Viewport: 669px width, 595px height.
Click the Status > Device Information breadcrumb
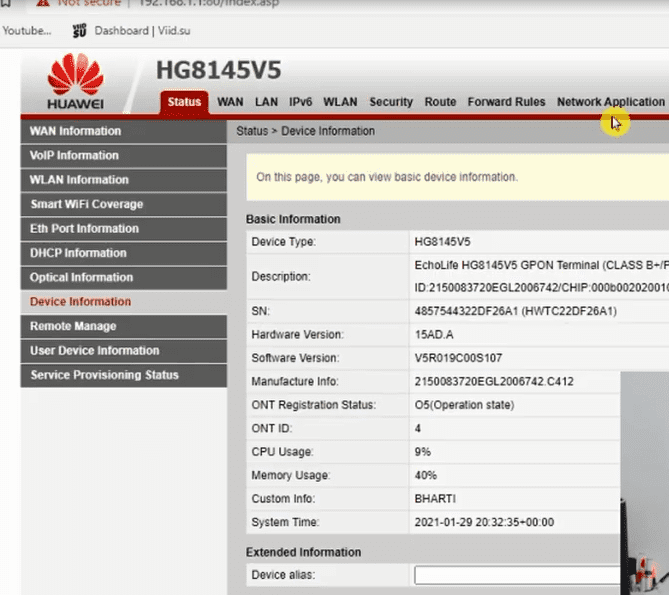click(305, 131)
